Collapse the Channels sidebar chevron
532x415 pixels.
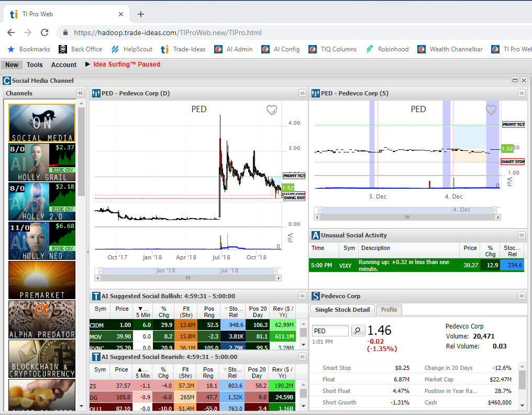point(80,93)
